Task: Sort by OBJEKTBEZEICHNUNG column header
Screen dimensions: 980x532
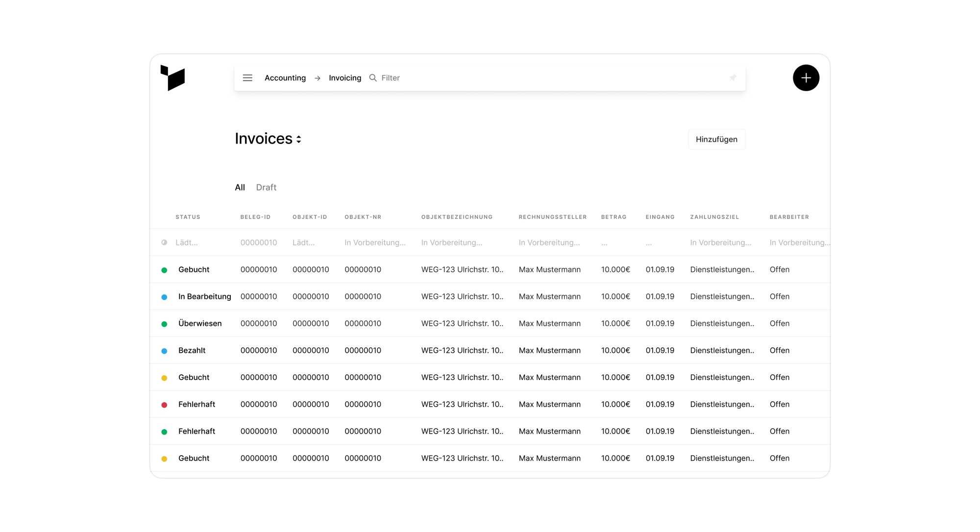Action: tap(457, 217)
